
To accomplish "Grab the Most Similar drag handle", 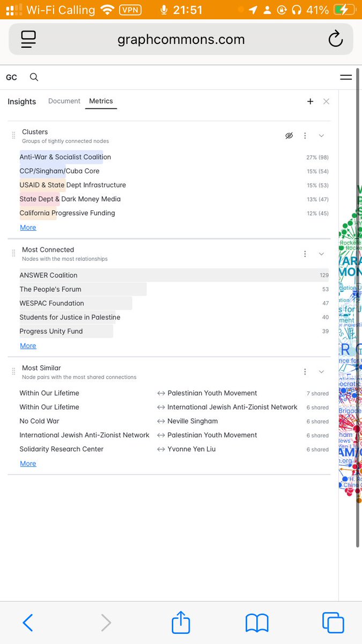I will pyautogui.click(x=13, y=372).
